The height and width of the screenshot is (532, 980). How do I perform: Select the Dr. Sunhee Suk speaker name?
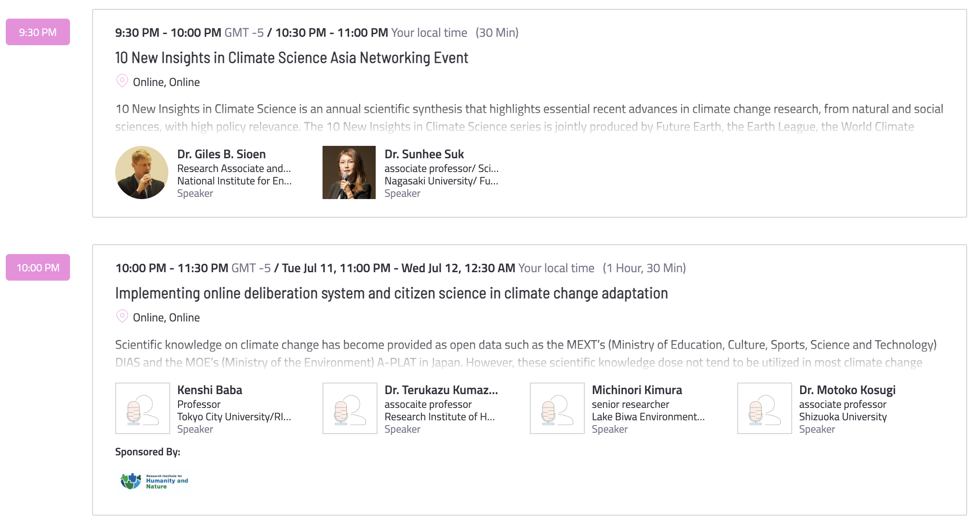(424, 154)
